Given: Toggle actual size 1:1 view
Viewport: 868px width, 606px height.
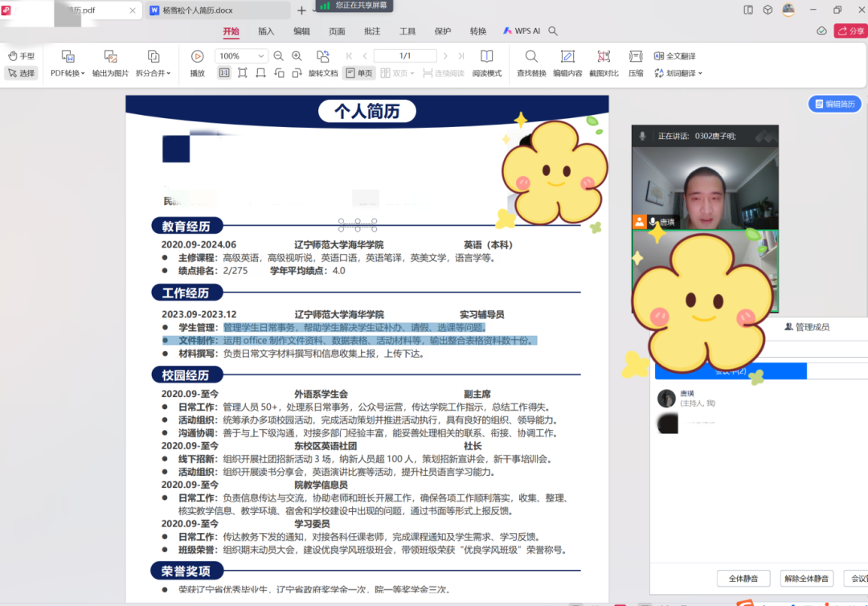Looking at the screenshot, I should click(224, 73).
